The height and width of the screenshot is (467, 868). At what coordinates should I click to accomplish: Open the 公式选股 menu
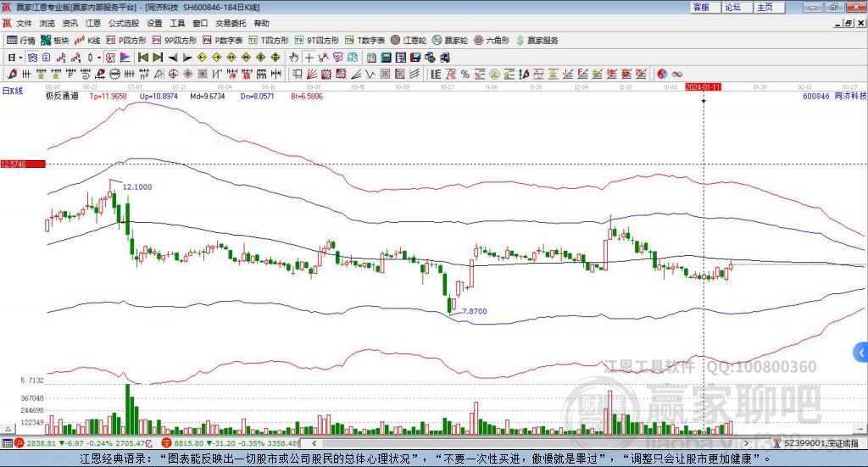point(124,23)
